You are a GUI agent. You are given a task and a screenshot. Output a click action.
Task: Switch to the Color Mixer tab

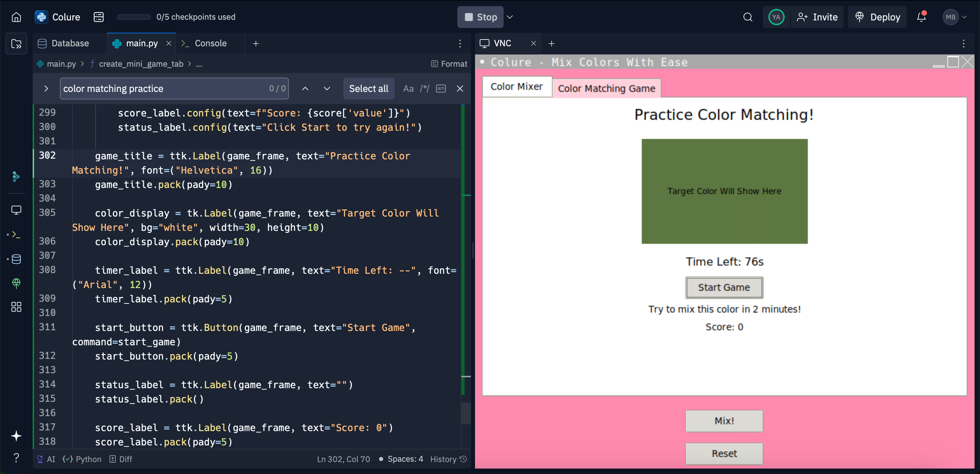coord(516,87)
